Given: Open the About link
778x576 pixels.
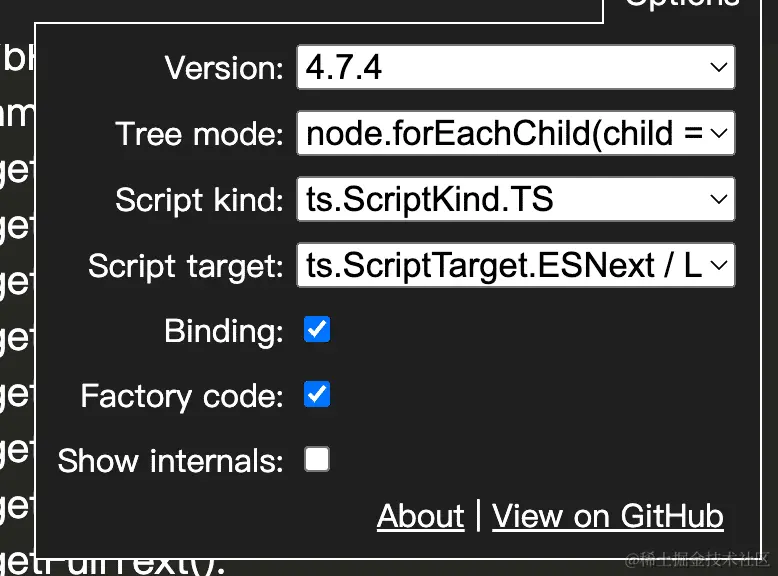Looking at the screenshot, I should (x=420, y=516).
